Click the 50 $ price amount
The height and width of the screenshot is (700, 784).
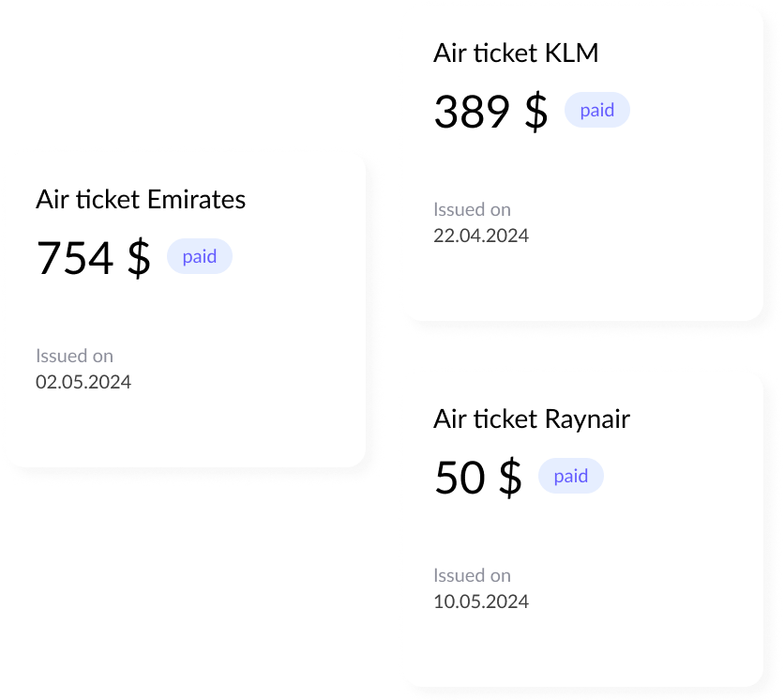pyautogui.click(x=478, y=478)
